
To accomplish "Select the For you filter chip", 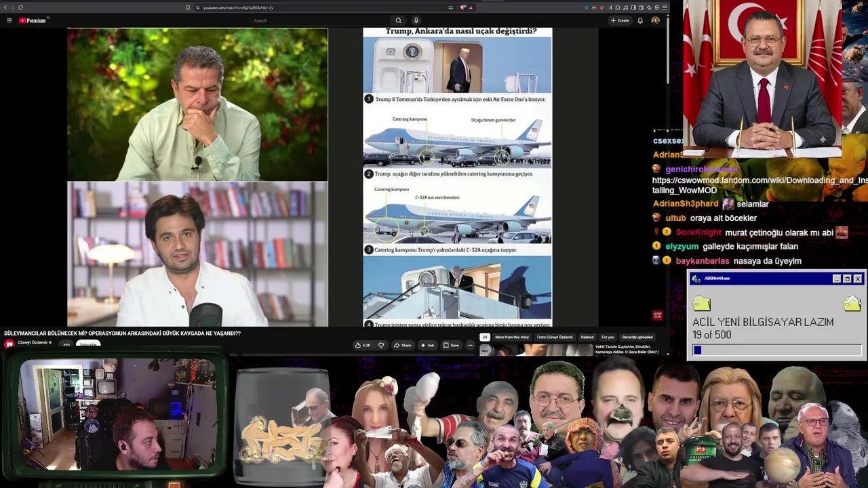I will (x=608, y=337).
